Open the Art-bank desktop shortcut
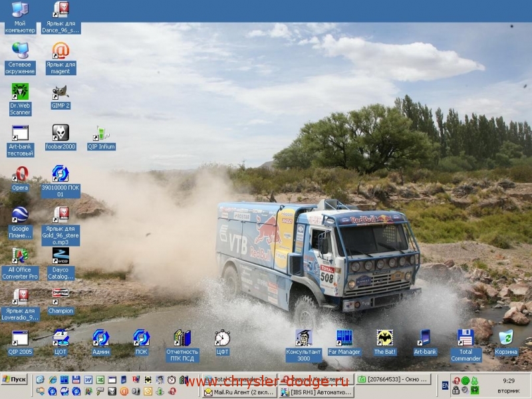The width and height of the screenshot is (532, 399). tap(425, 342)
